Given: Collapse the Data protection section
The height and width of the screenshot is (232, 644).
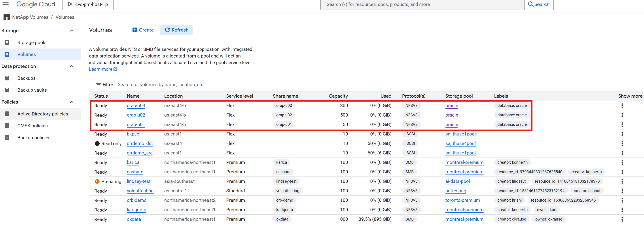Looking at the screenshot, I should pyautogui.click(x=72, y=66).
